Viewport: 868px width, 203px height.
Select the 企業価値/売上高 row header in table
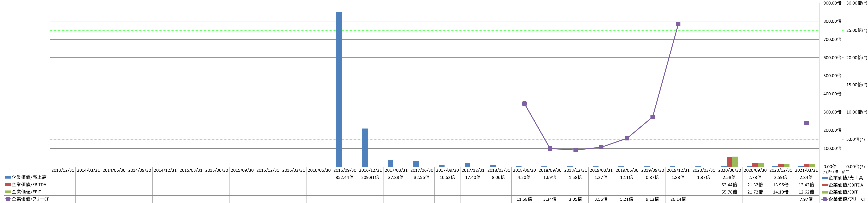27,177
